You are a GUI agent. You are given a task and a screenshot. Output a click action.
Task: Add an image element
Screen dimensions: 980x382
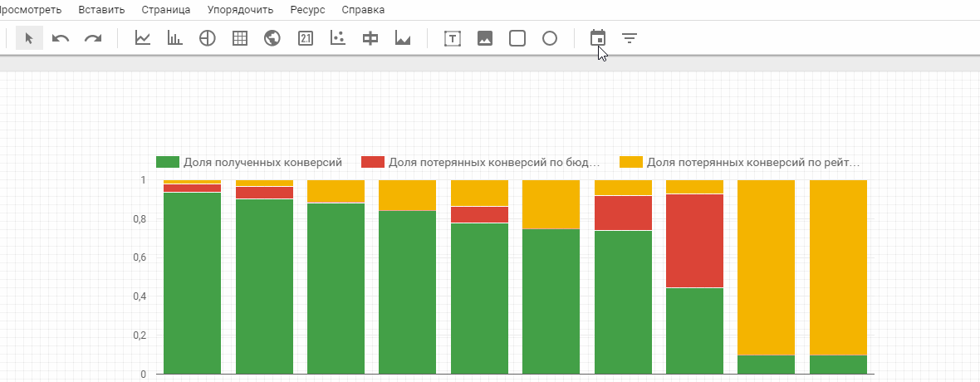click(485, 39)
